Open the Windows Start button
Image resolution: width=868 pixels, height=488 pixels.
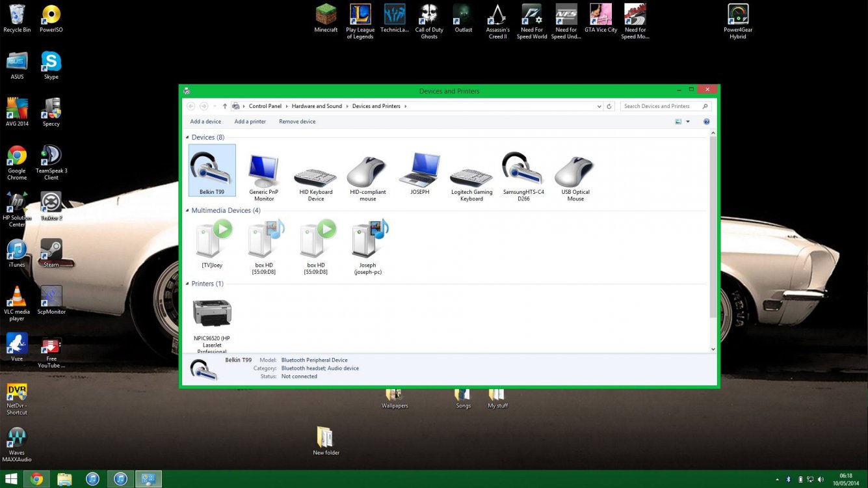tap(10, 480)
